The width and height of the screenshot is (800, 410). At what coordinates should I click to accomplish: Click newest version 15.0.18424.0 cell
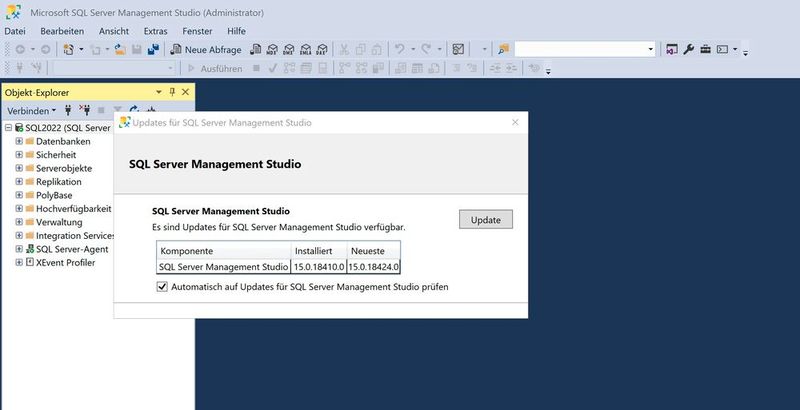[373, 267]
